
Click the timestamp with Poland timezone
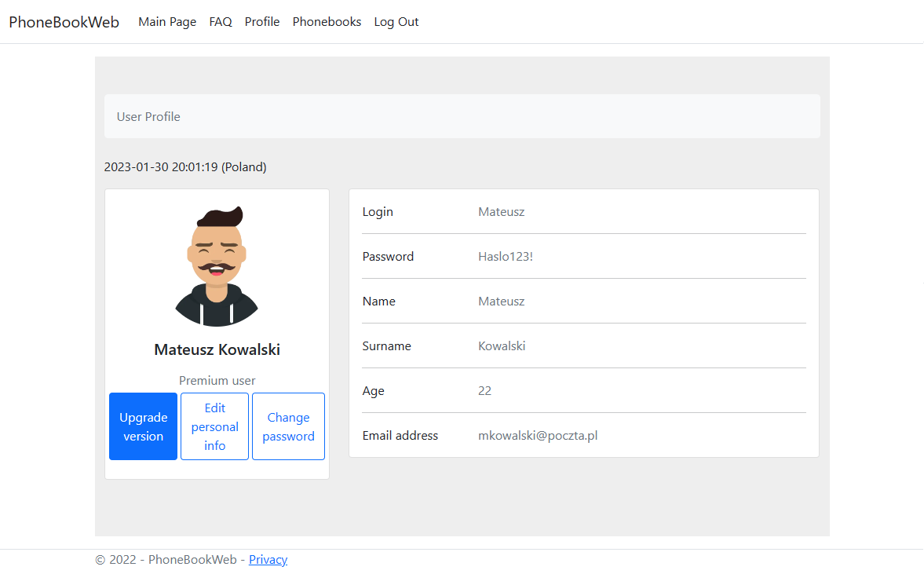[185, 166]
